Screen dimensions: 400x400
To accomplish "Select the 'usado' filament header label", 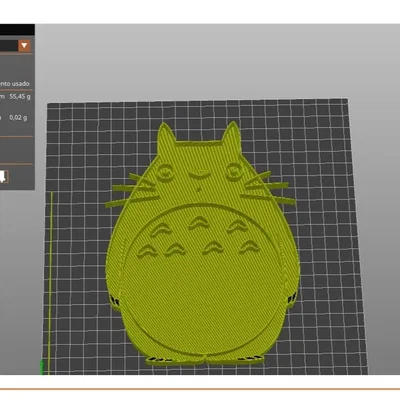I will tap(21, 84).
